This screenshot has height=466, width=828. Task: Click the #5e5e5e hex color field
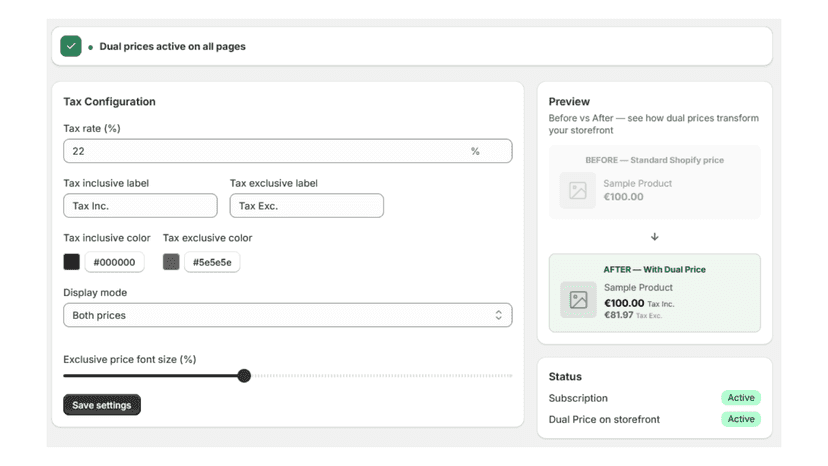pos(212,262)
